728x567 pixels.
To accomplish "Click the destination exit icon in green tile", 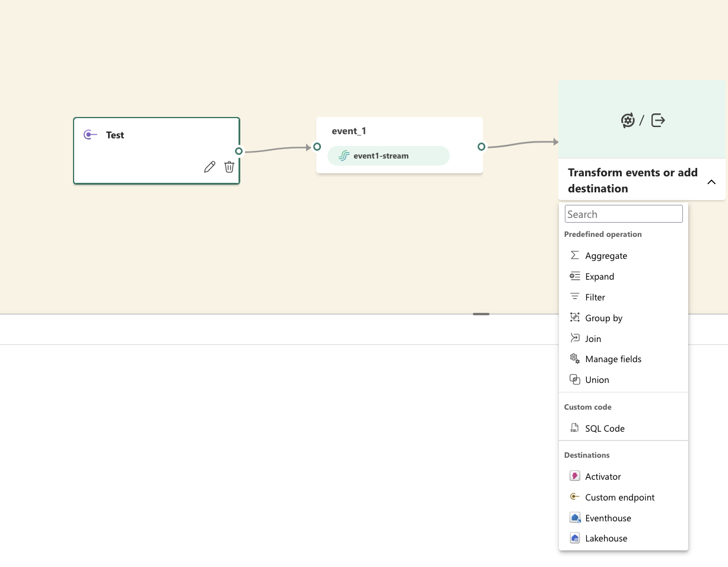I will click(658, 121).
